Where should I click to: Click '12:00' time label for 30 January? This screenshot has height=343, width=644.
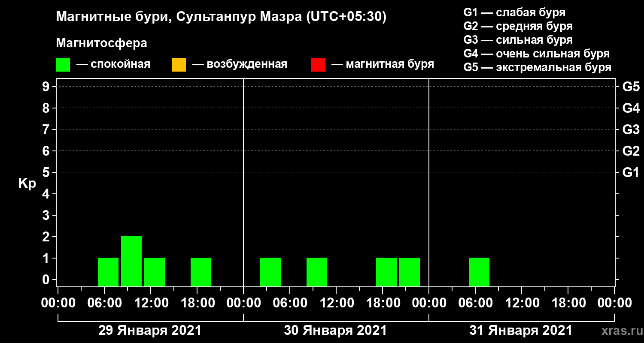tap(336, 303)
